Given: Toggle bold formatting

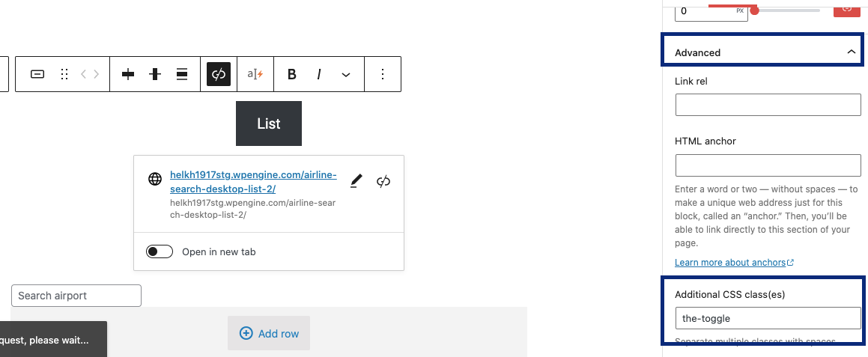Looking at the screenshot, I should pos(292,74).
